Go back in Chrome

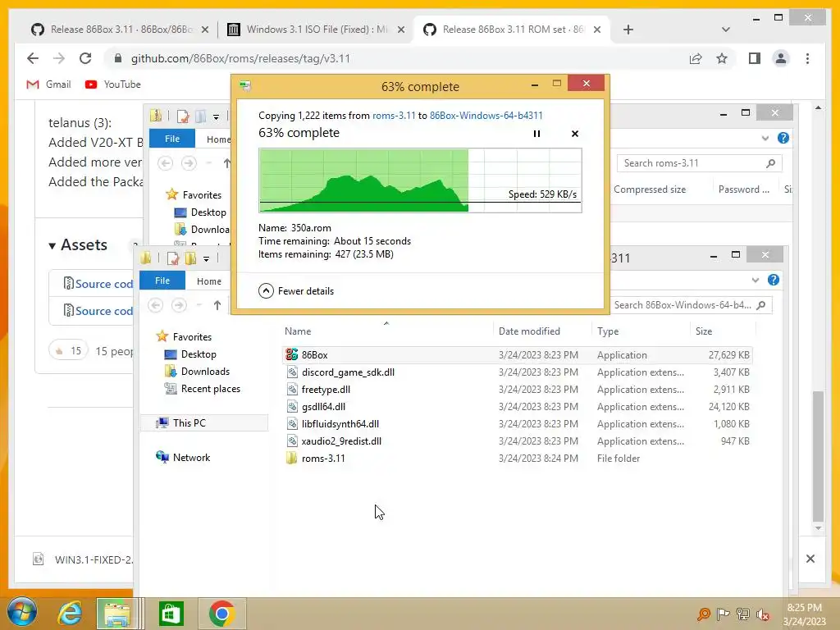pyautogui.click(x=33, y=58)
